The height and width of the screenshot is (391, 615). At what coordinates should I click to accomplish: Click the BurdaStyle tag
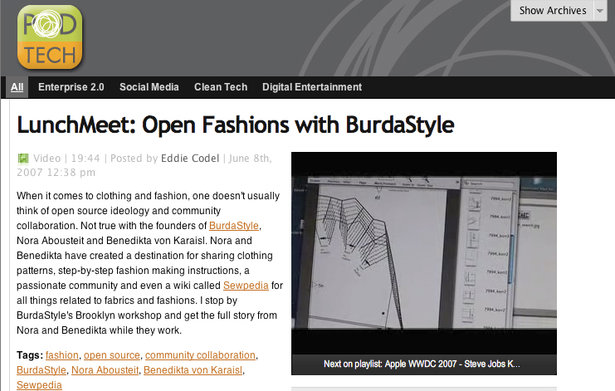tap(41, 370)
